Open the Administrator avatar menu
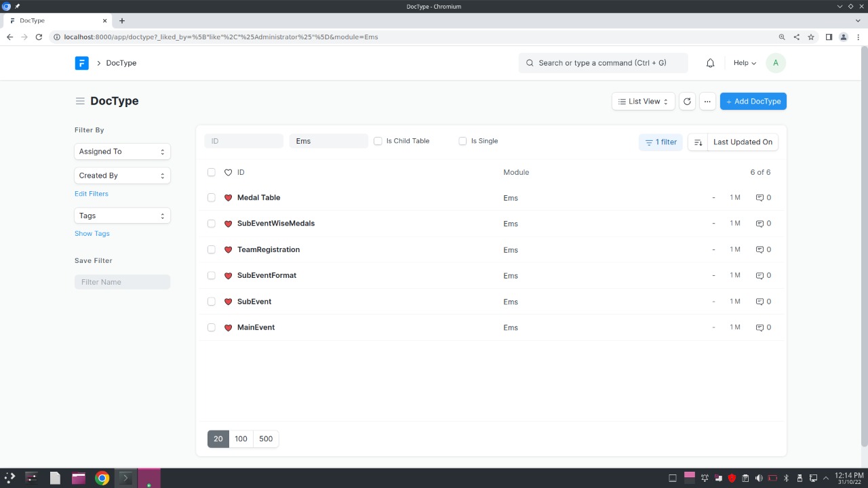Image resolution: width=868 pixels, height=488 pixels. [x=776, y=63]
